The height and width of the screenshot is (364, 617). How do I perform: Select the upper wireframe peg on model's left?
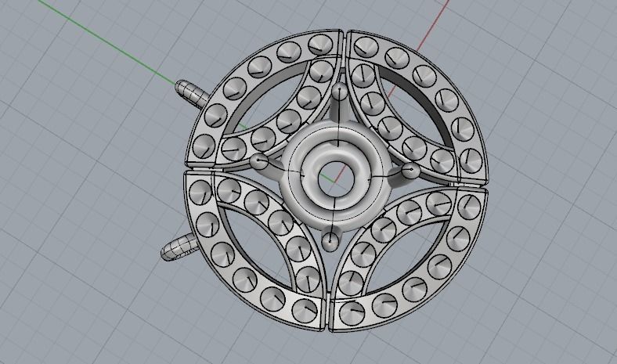tap(191, 92)
